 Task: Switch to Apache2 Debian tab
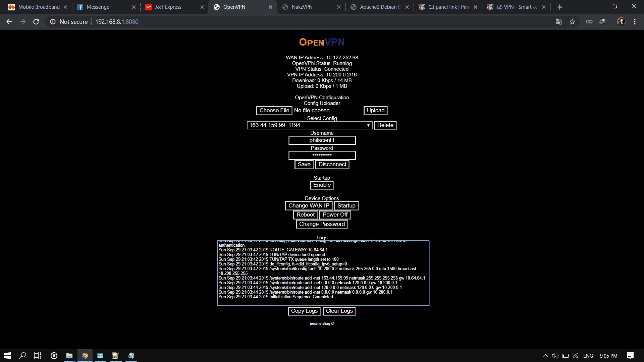click(380, 7)
